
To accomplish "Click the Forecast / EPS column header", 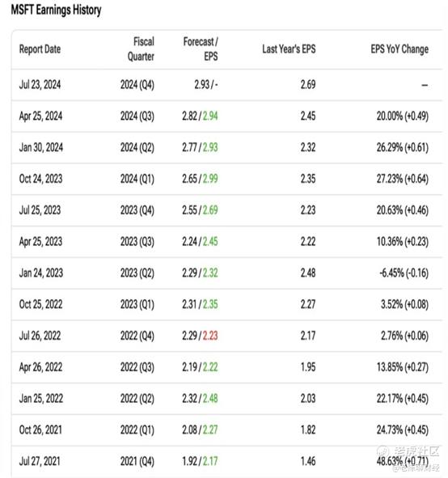I will [x=201, y=49].
